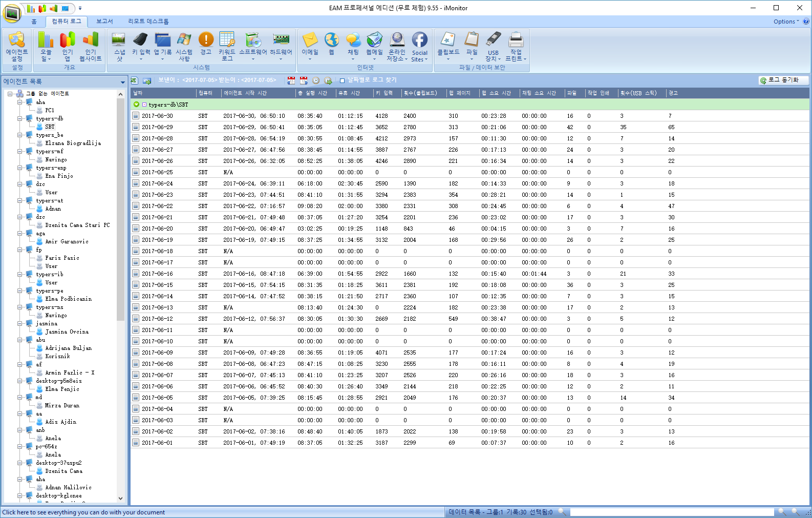Open Agent Settings (에이전트 설정) icon
812x518 pixels.
click(x=17, y=47)
